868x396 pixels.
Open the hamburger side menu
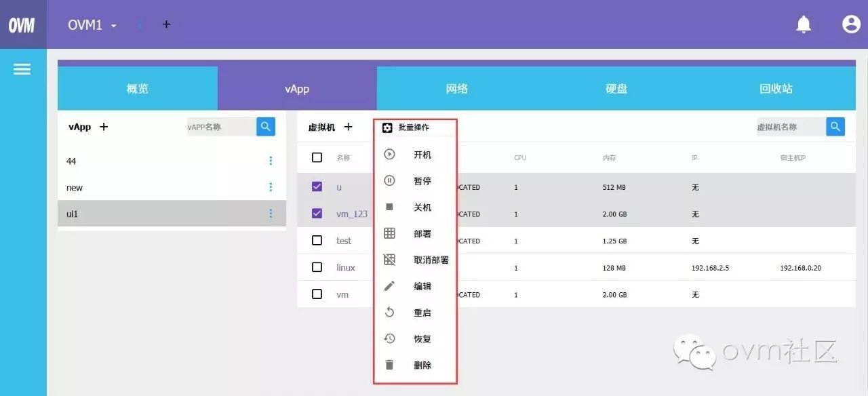click(x=22, y=69)
